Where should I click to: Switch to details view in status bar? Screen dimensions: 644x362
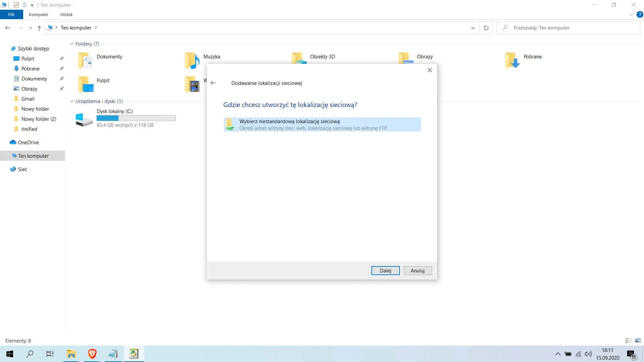(x=629, y=341)
